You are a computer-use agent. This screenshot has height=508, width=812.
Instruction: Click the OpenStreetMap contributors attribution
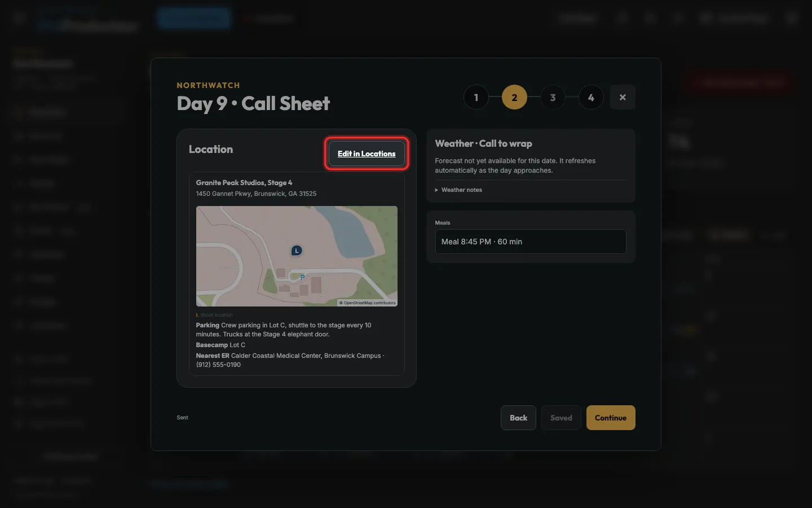coord(368,303)
